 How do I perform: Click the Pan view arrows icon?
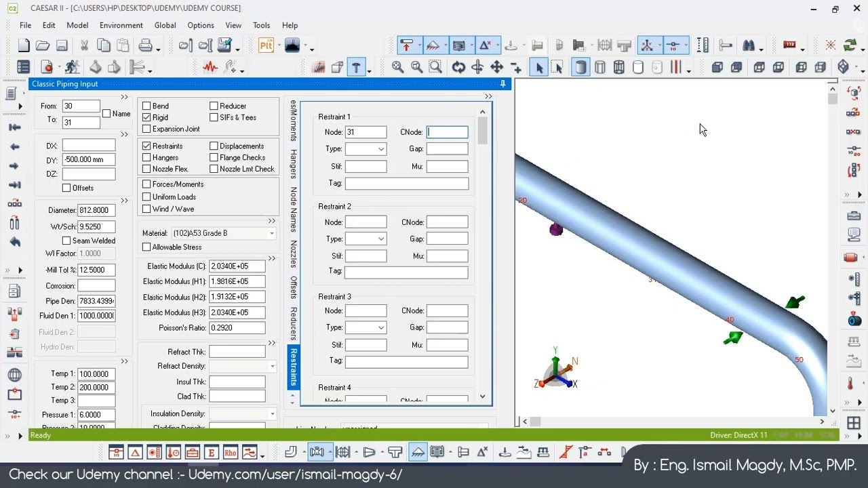pos(497,67)
